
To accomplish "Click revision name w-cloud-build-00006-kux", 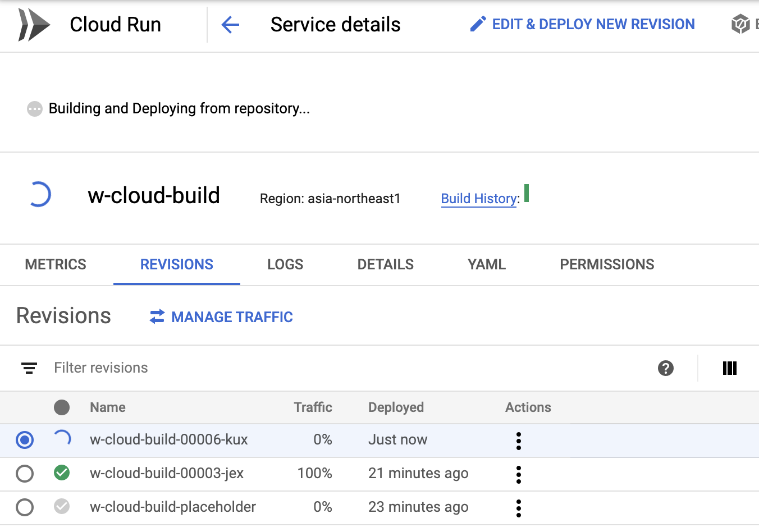I will [169, 439].
